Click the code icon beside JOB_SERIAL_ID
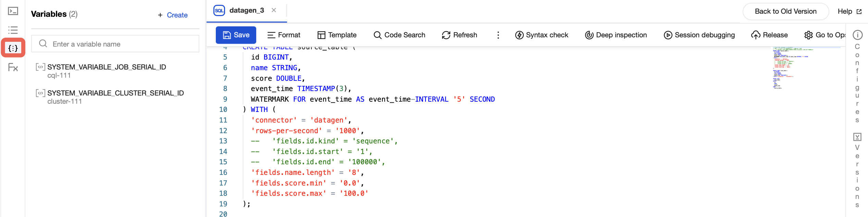 (40, 67)
